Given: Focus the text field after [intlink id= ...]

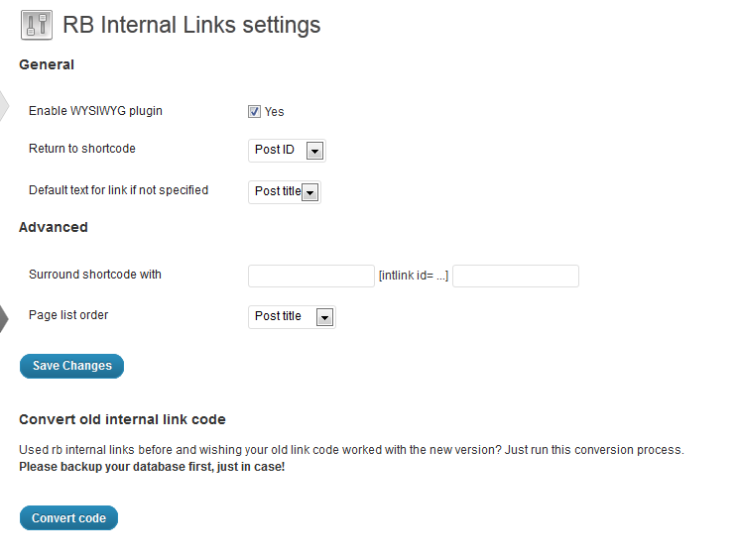Looking at the screenshot, I should pos(515,276).
